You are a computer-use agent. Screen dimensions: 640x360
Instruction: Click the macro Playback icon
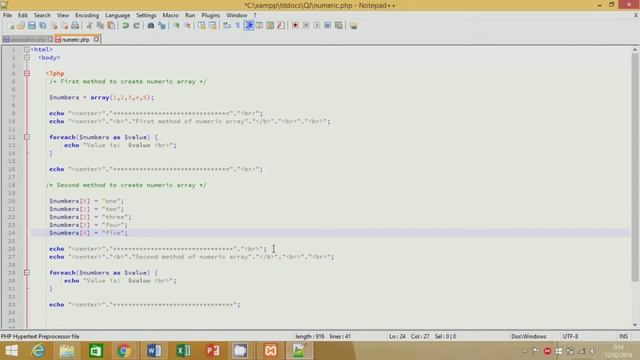316,26
